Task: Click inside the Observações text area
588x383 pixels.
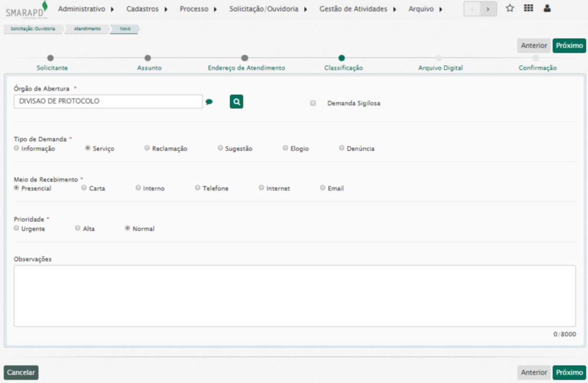Action: (x=295, y=296)
